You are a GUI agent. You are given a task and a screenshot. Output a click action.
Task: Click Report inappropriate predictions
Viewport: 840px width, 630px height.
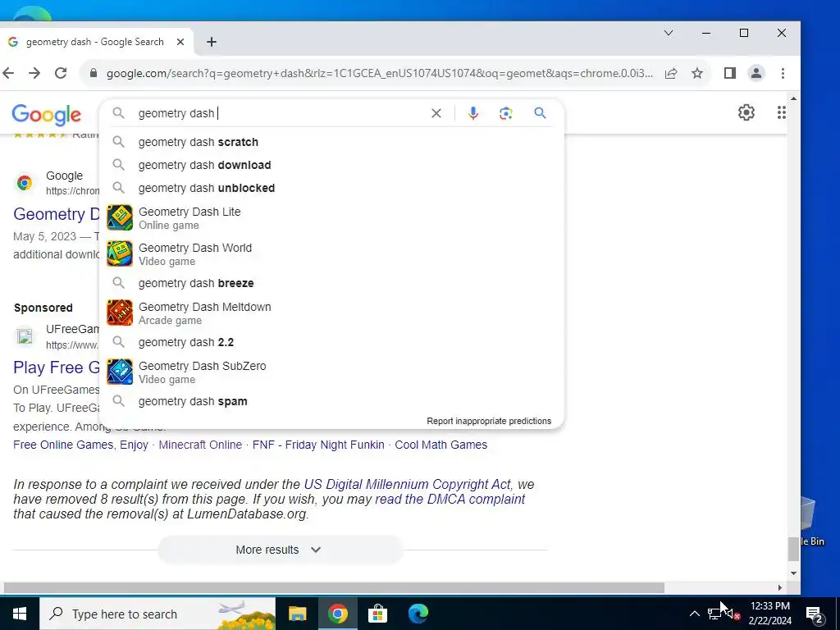pyautogui.click(x=489, y=421)
